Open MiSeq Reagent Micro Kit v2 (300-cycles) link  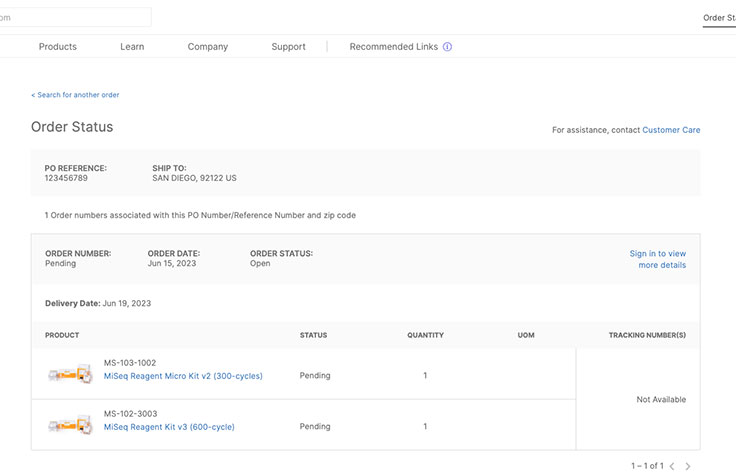click(x=183, y=376)
